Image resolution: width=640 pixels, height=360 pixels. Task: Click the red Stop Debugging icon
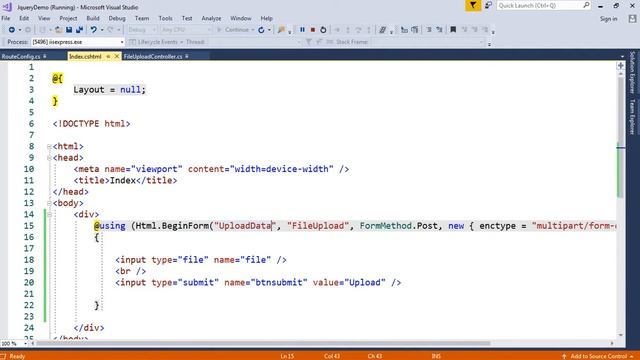[313, 30]
